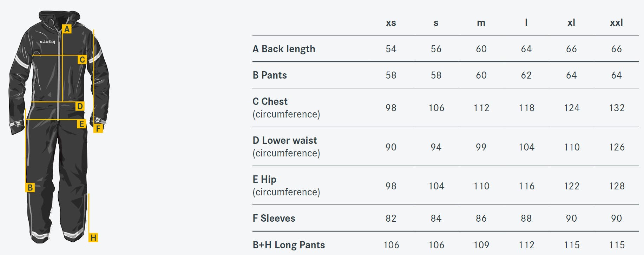
Task: Select the C Chest row label
Action: 286,108
